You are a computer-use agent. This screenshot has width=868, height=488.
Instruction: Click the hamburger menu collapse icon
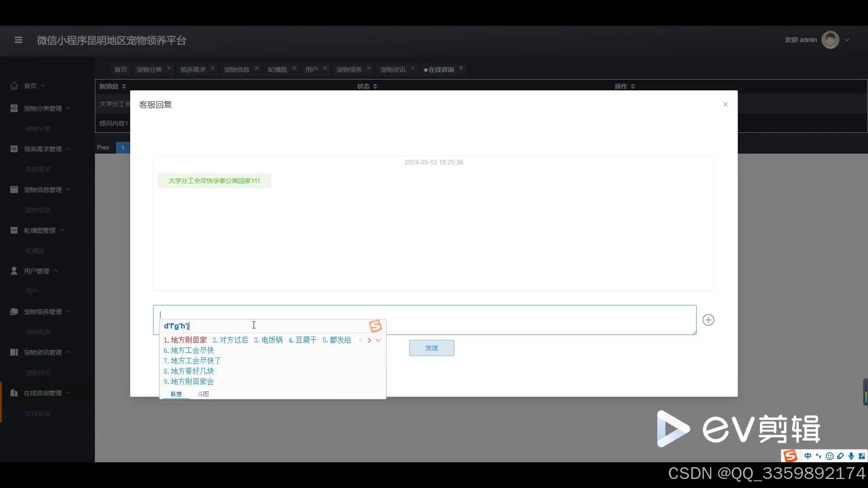pyautogui.click(x=19, y=40)
